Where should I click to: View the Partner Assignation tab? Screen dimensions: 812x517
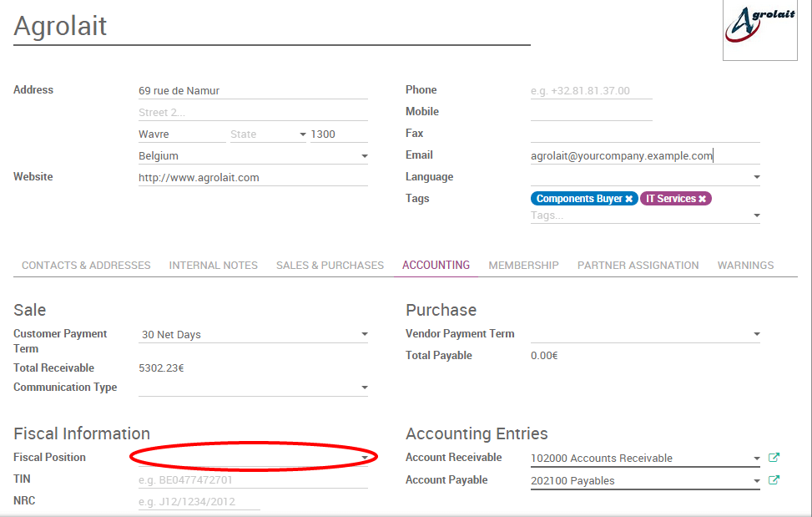pos(638,265)
